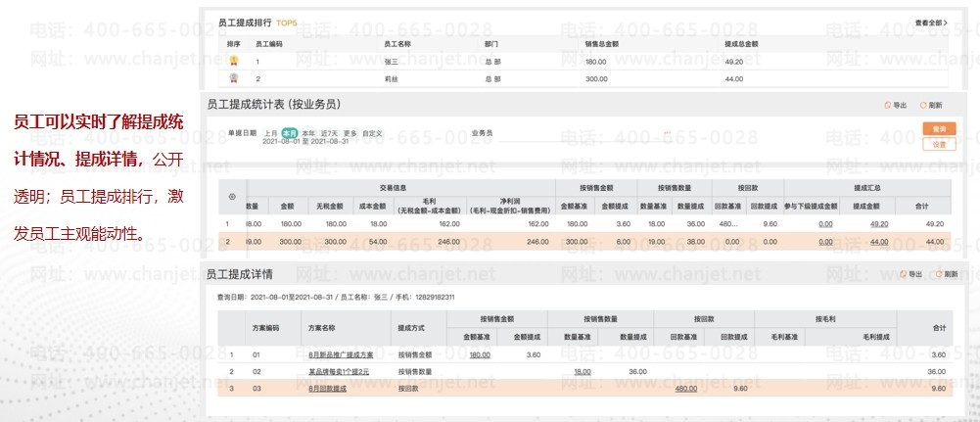Open the 自定义 custom date option
The image size is (980, 422).
pos(372,132)
